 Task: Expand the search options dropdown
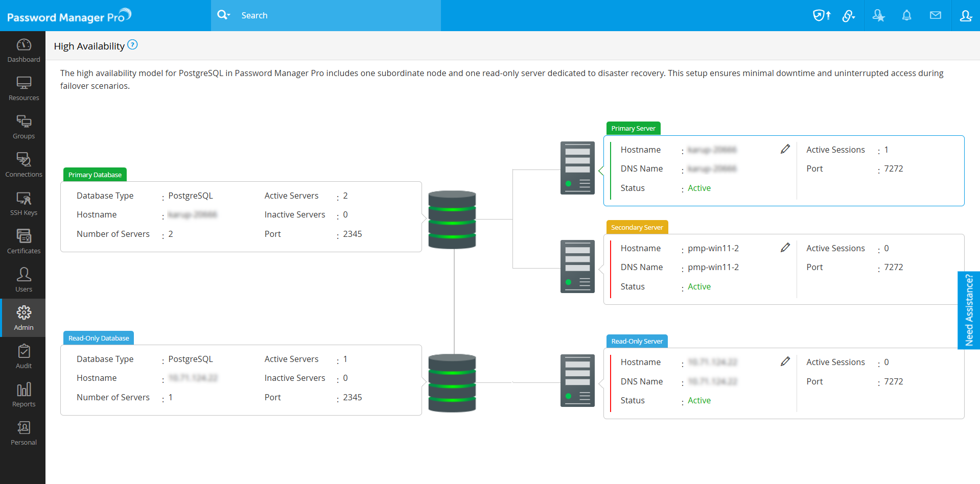pyautogui.click(x=224, y=15)
